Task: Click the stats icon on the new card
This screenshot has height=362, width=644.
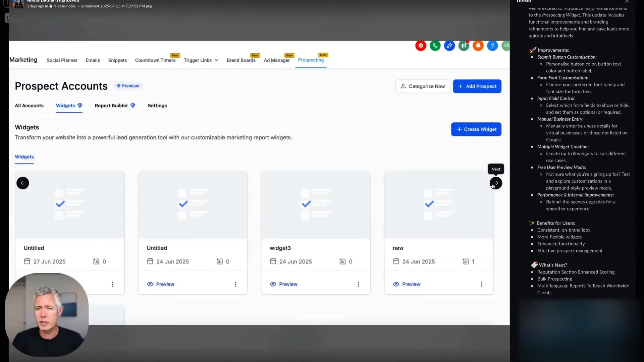Action: click(x=466, y=261)
